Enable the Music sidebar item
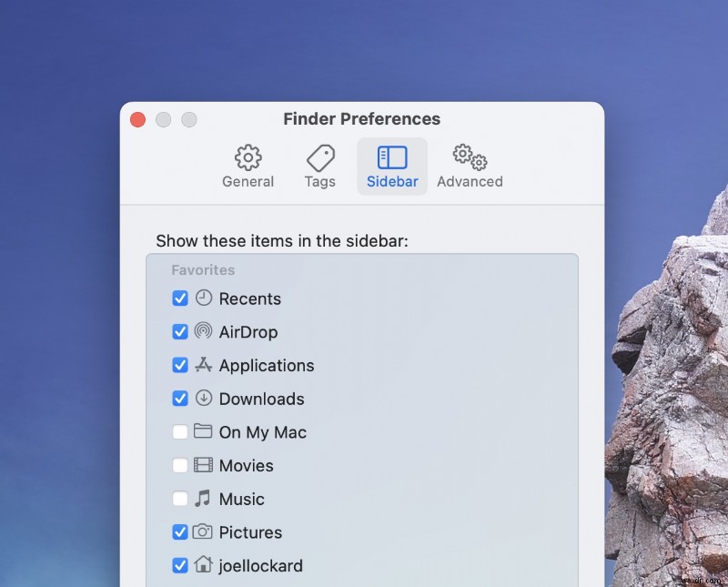This screenshot has width=728, height=587. tap(179, 499)
